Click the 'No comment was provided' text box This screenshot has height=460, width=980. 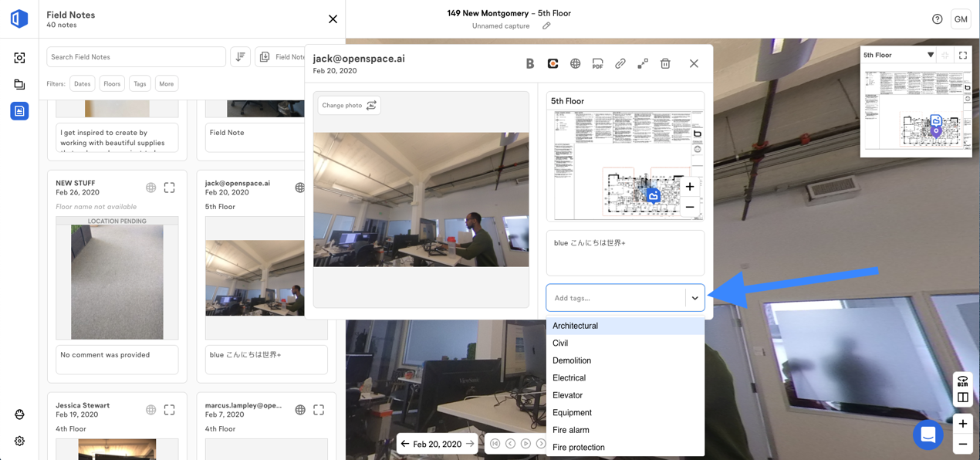[x=117, y=360]
